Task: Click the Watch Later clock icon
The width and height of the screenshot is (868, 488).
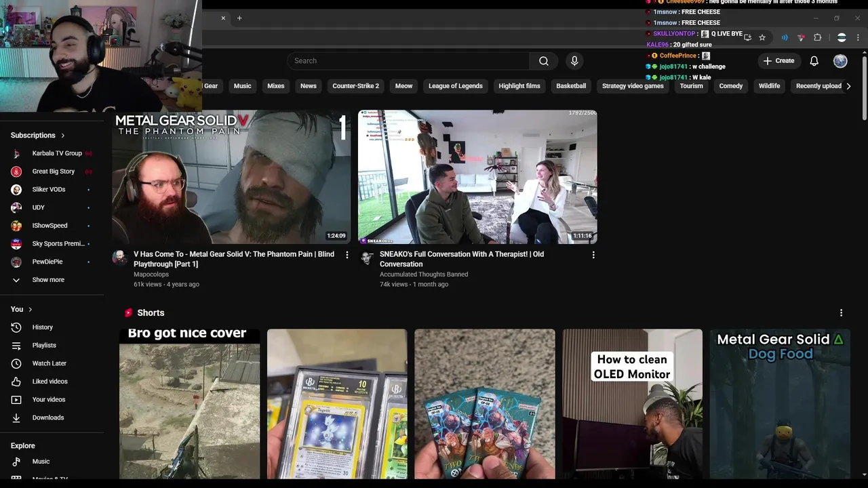Action: (16, 363)
